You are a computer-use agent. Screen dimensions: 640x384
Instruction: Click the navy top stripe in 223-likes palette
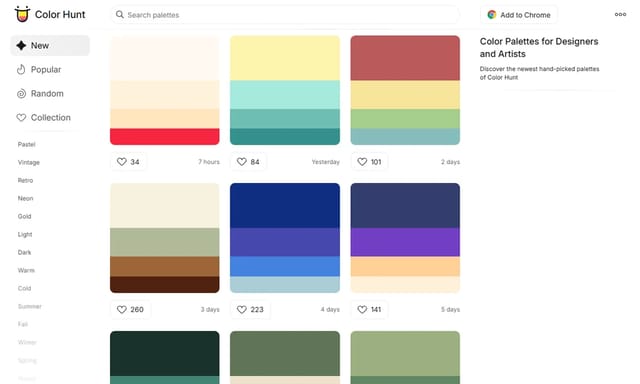(x=285, y=205)
